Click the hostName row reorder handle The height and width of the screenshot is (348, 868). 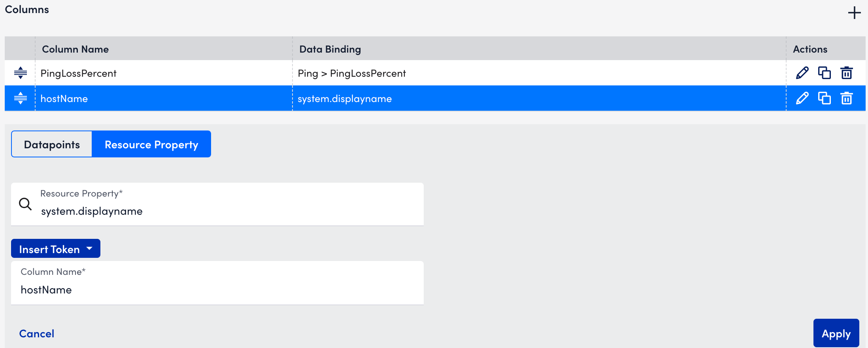click(x=21, y=98)
